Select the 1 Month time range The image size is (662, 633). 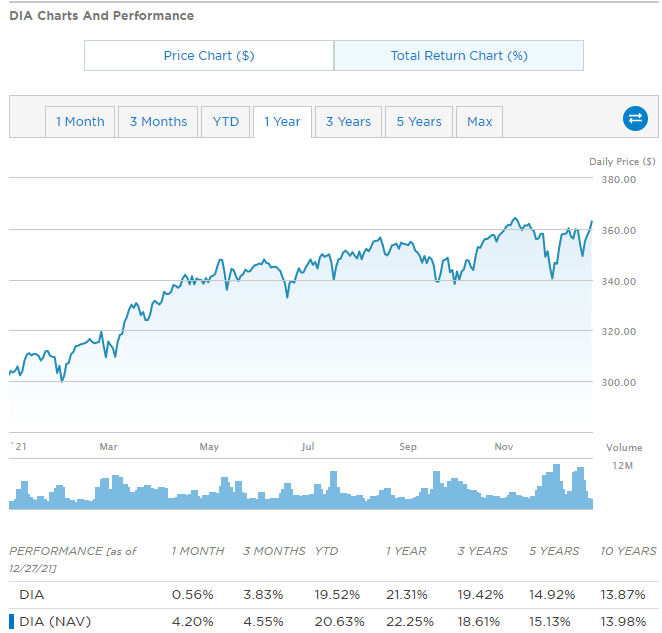(x=80, y=122)
